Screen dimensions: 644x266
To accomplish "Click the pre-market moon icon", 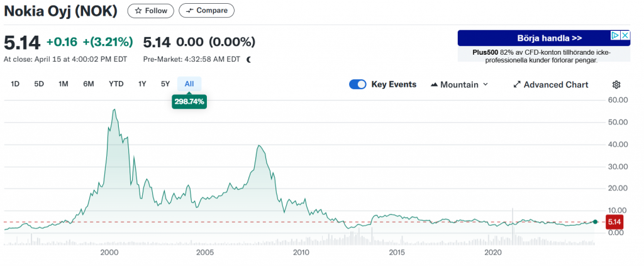I will click(x=248, y=60).
